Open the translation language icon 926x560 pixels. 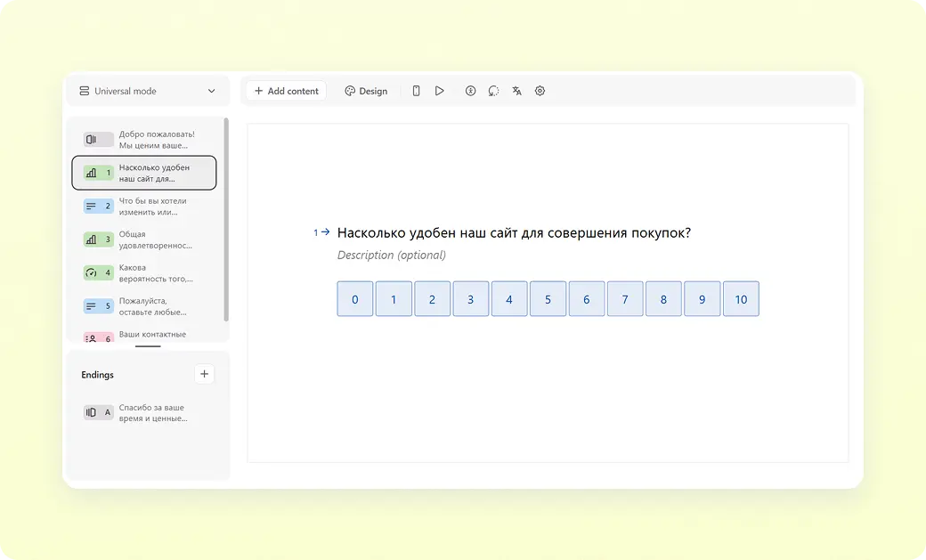pos(516,91)
